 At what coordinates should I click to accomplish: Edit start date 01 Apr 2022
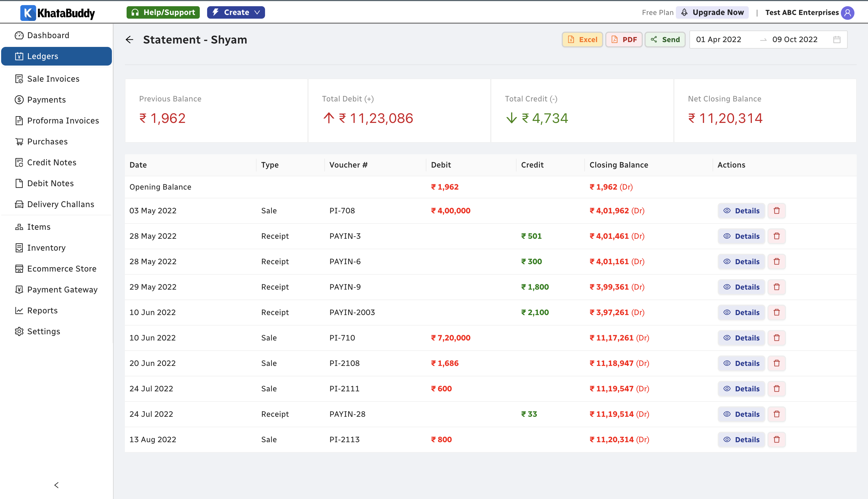pos(719,40)
